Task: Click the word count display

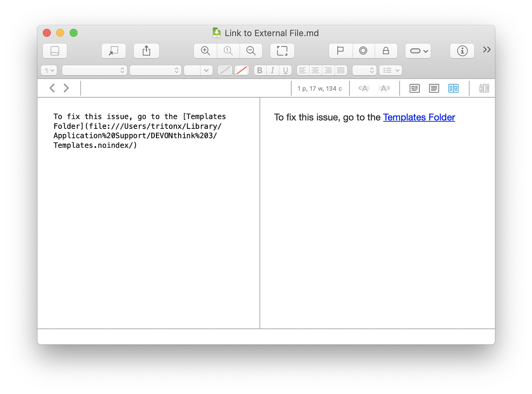Action: pos(320,88)
